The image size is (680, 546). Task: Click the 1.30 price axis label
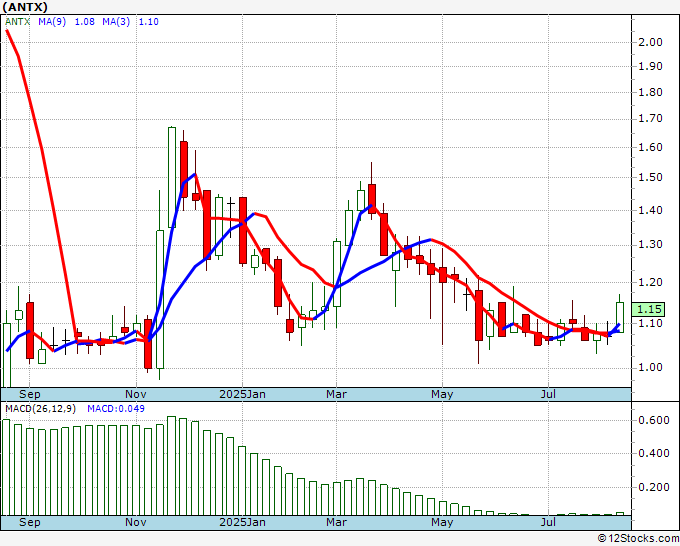coord(651,245)
